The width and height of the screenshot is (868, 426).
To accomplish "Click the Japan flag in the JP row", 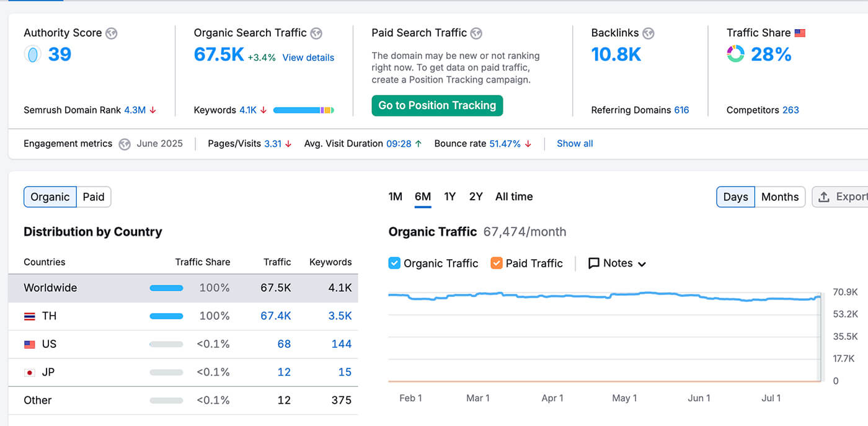I will [x=29, y=373].
